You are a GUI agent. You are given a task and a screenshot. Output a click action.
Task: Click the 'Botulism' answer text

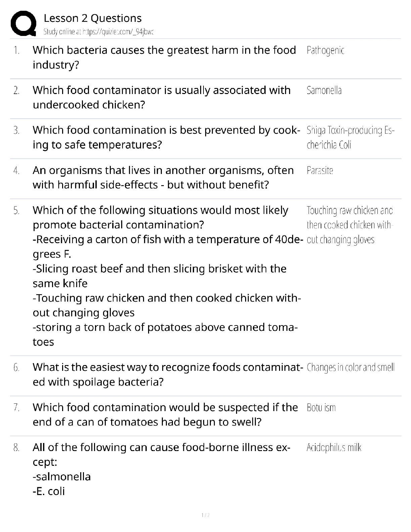coord(321,408)
